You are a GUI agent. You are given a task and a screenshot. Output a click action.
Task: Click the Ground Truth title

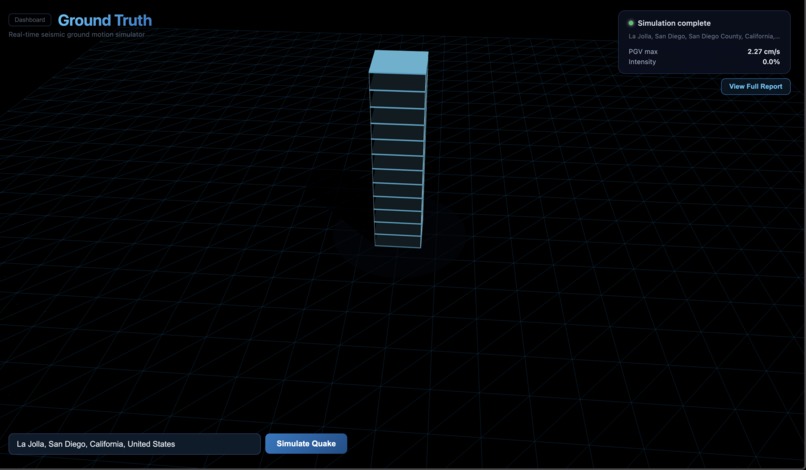pyautogui.click(x=105, y=20)
